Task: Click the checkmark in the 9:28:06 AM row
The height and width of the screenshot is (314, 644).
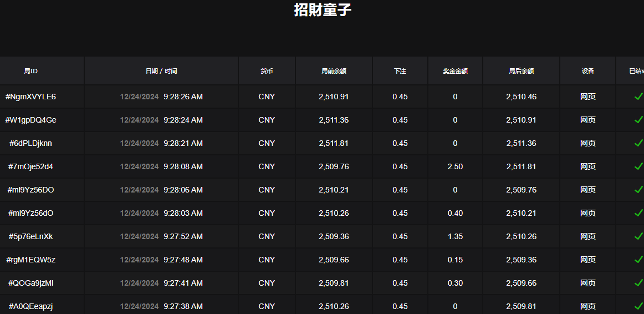Action: [638, 190]
